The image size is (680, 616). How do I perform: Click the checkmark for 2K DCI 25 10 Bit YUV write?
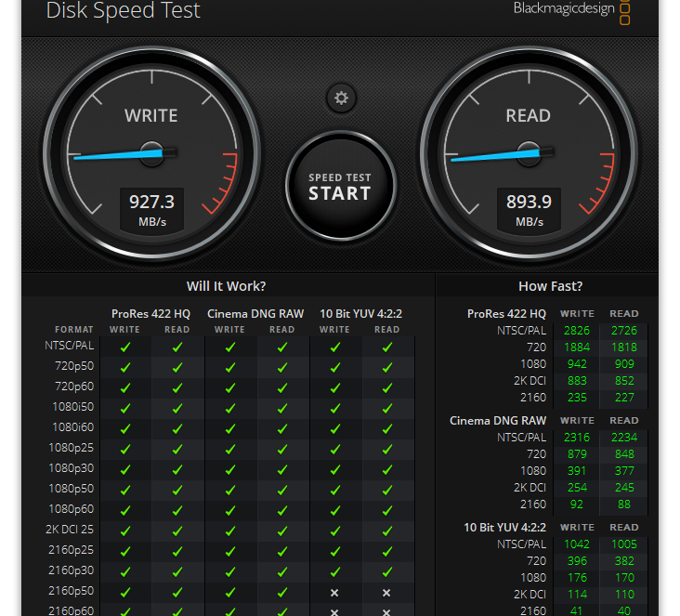click(335, 531)
